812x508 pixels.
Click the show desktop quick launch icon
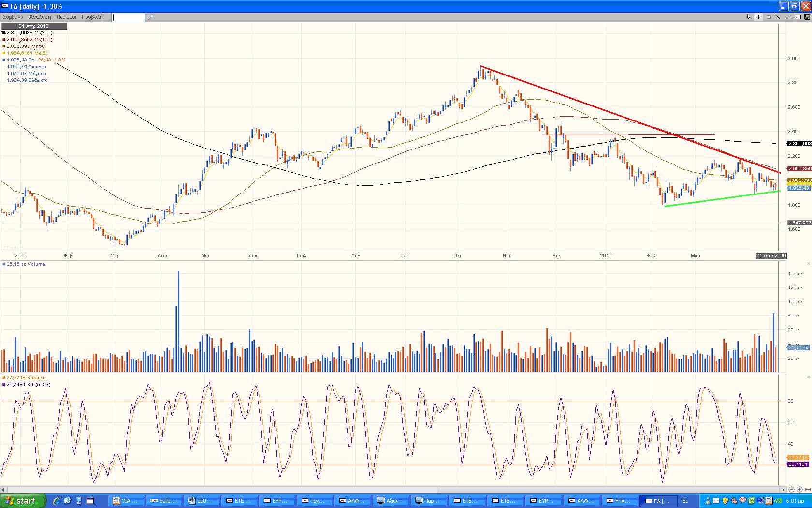click(x=79, y=501)
